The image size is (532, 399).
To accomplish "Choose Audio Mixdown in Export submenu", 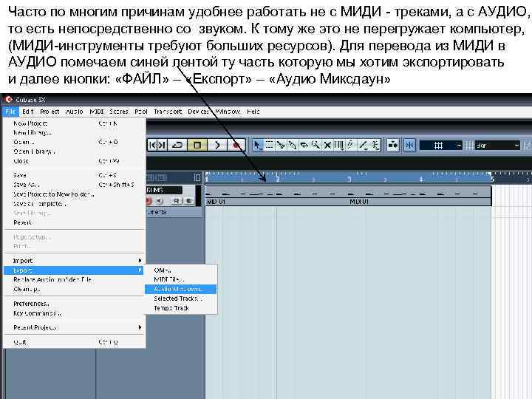I will pos(181,289).
